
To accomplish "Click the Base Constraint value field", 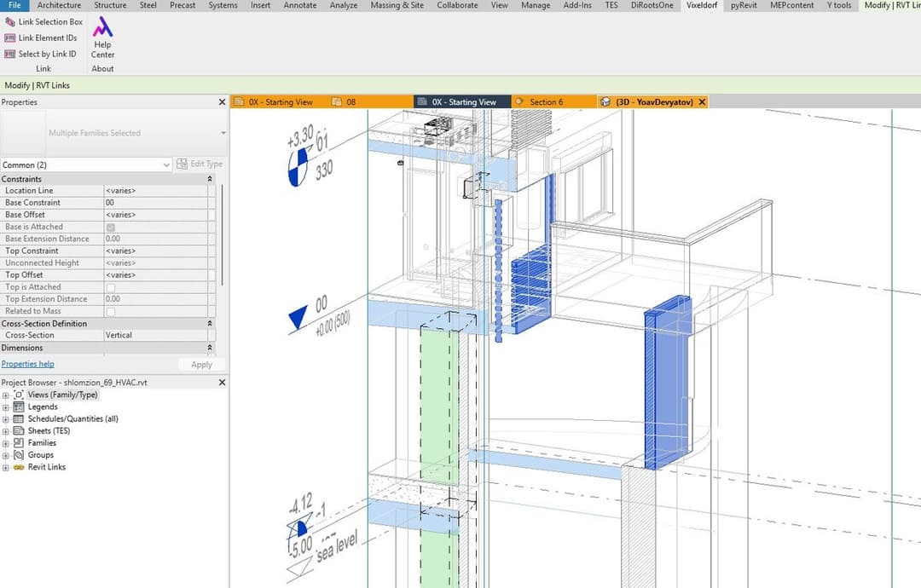I will pos(156,203).
